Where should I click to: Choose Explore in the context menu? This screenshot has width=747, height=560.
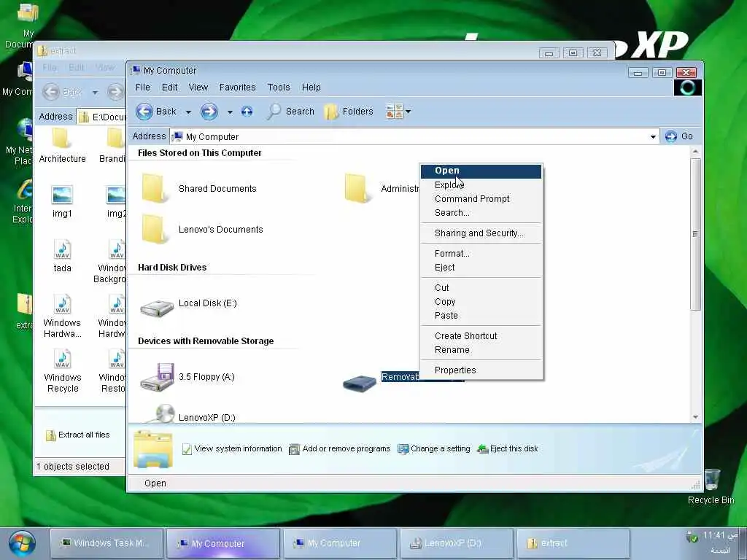point(481,184)
